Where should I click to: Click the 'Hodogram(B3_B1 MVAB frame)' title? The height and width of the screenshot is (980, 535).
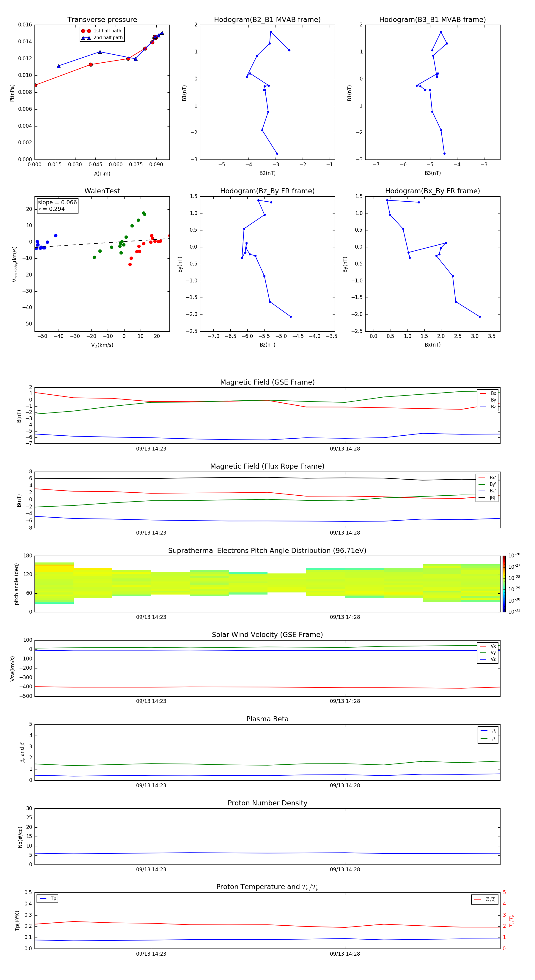432,20
